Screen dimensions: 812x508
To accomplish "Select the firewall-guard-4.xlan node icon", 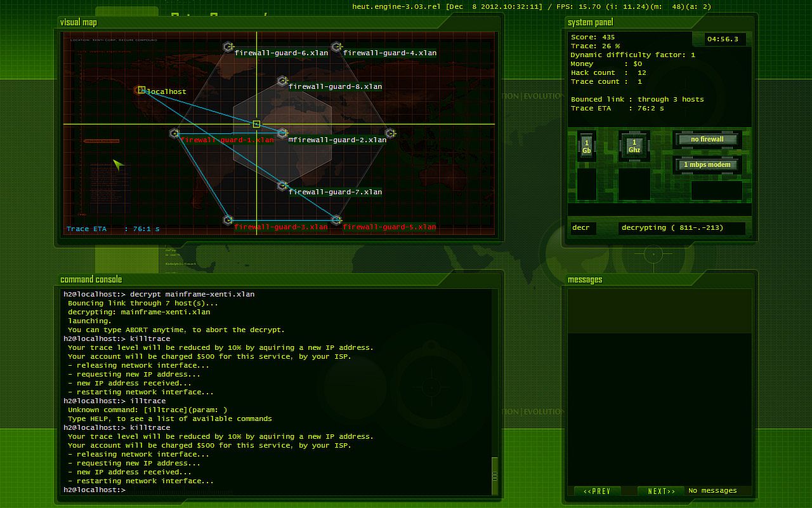I will (x=337, y=47).
